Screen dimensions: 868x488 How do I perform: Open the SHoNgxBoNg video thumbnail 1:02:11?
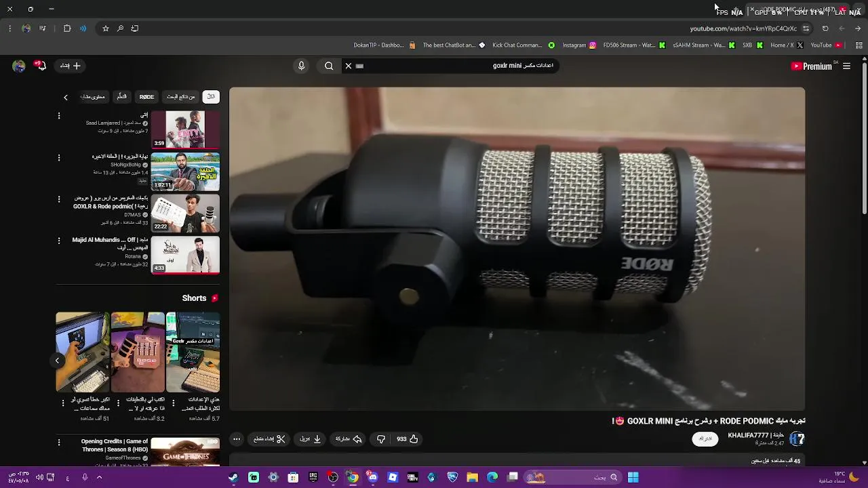tap(185, 171)
